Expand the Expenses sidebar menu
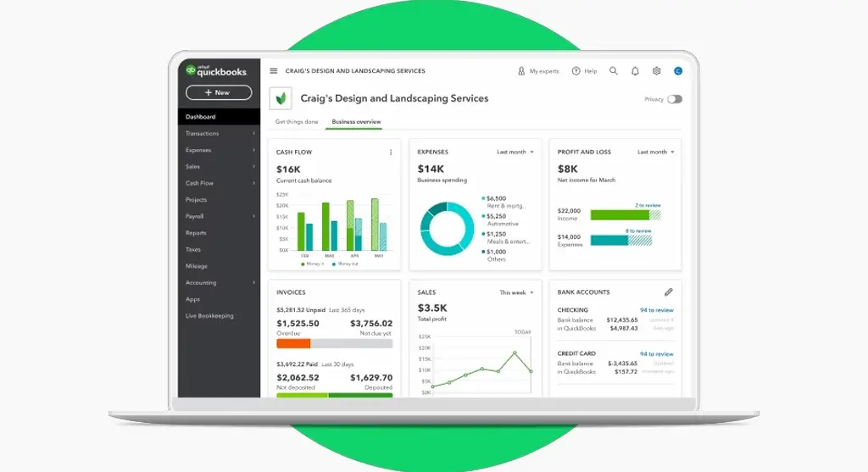Image resolution: width=868 pixels, height=472 pixels. pyautogui.click(x=220, y=150)
